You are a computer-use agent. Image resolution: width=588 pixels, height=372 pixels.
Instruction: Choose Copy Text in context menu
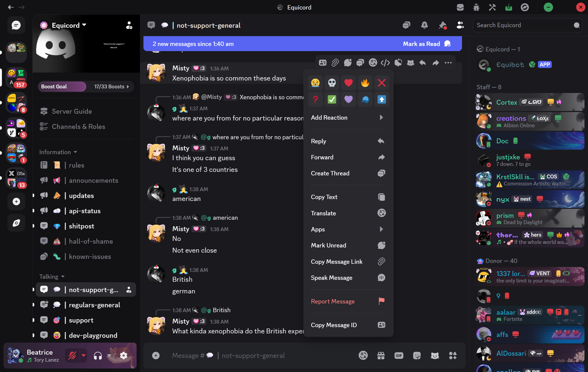tap(348, 197)
